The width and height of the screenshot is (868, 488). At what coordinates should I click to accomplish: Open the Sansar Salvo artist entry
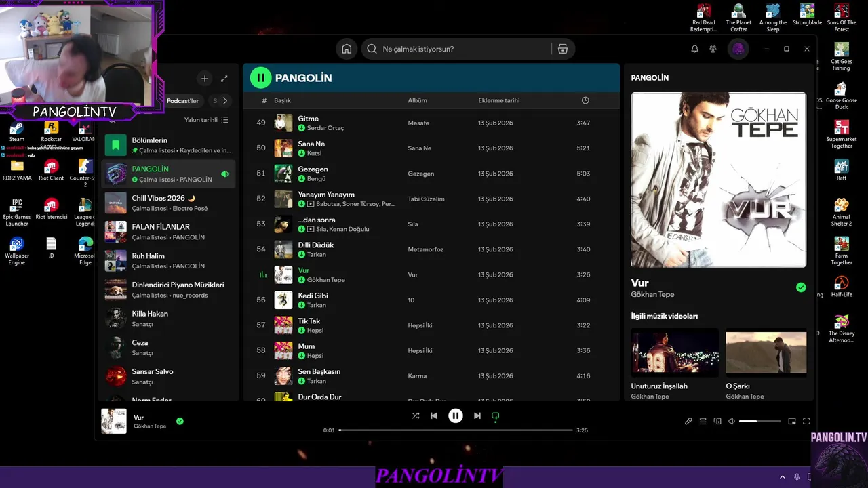pyautogui.click(x=168, y=376)
